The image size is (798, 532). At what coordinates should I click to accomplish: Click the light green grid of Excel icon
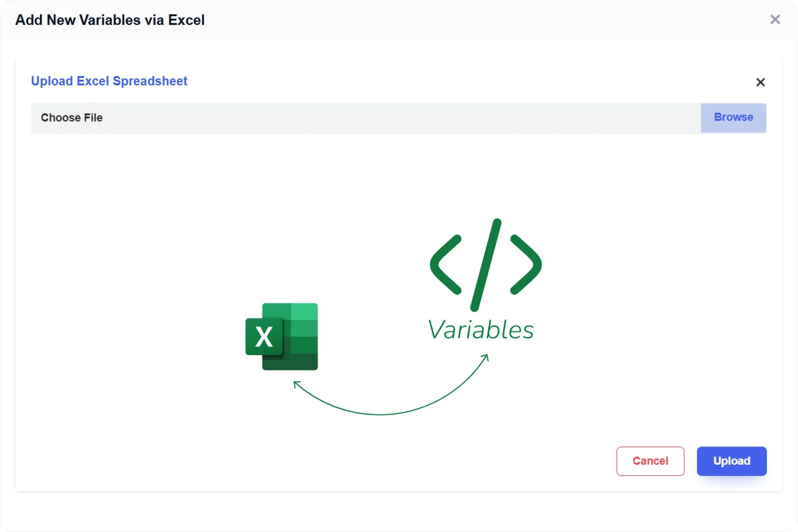pyautogui.click(x=304, y=311)
